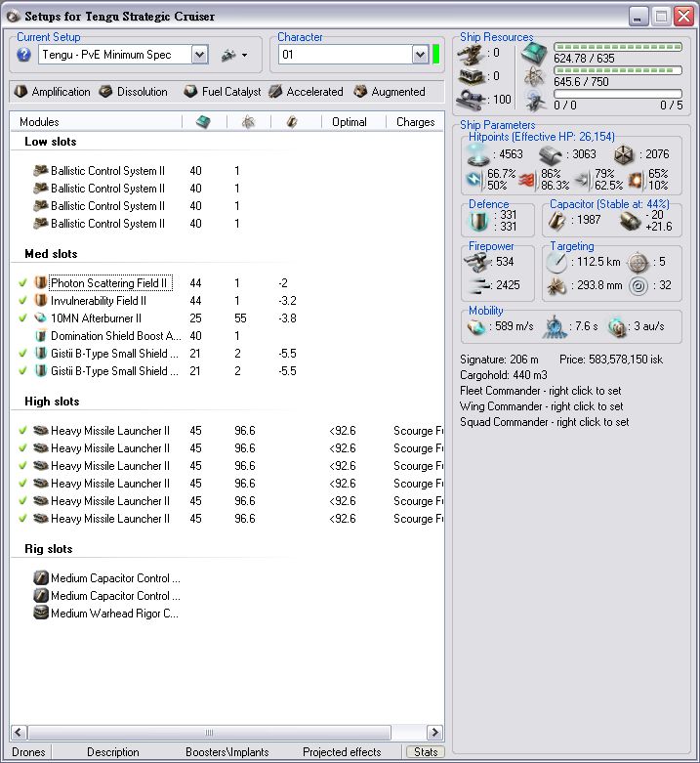Screen dimensions: 700x763
Task: Click the volley damage icon showing 2425
Action: pos(478,285)
